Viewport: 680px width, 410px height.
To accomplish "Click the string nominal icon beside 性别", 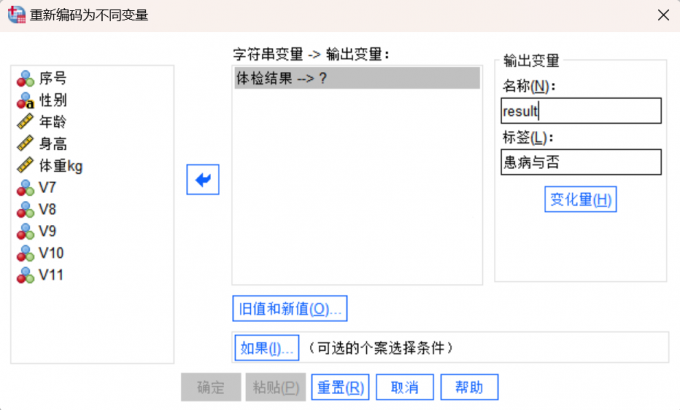I will coord(25,100).
